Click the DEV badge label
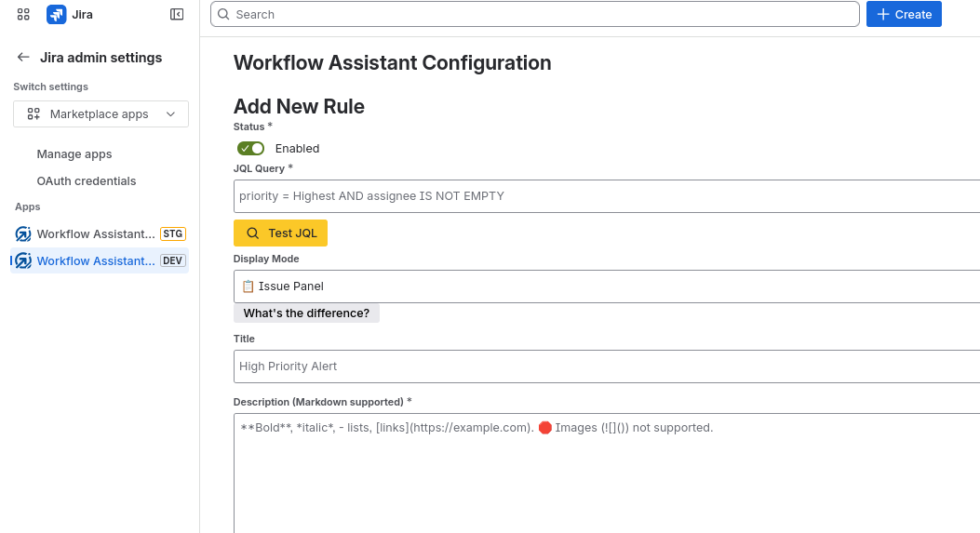Image resolution: width=980 pixels, height=533 pixels. coord(173,260)
